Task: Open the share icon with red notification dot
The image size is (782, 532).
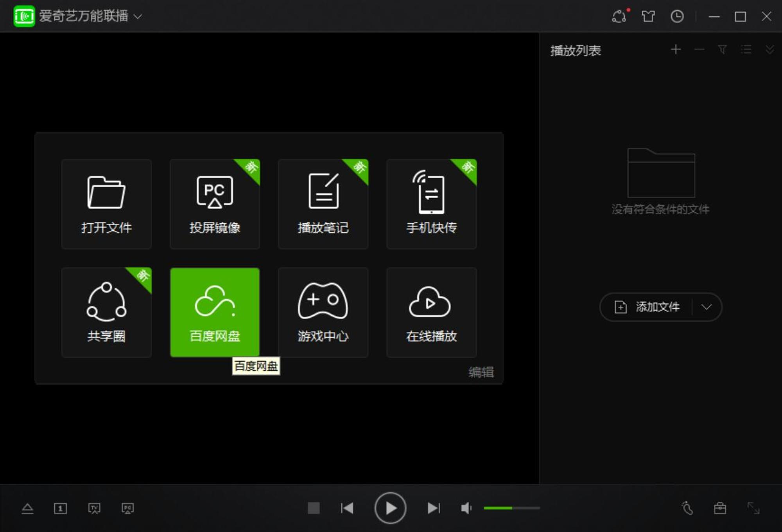Action: (x=620, y=16)
